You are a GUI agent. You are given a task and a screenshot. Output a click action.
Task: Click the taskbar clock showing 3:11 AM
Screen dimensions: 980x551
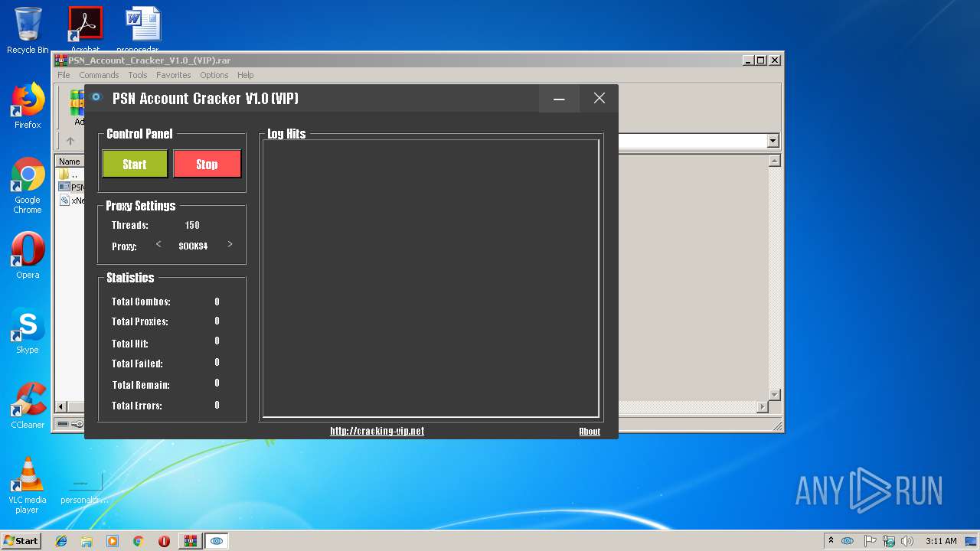941,541
